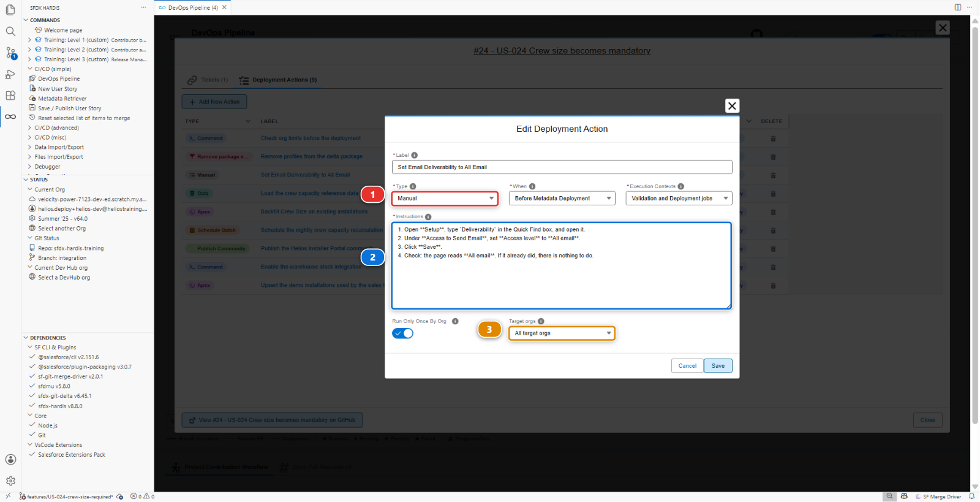The image size is (980, 502).
Task: Open the Type dropdown showing Manual
Action: (x=445, y=199)
